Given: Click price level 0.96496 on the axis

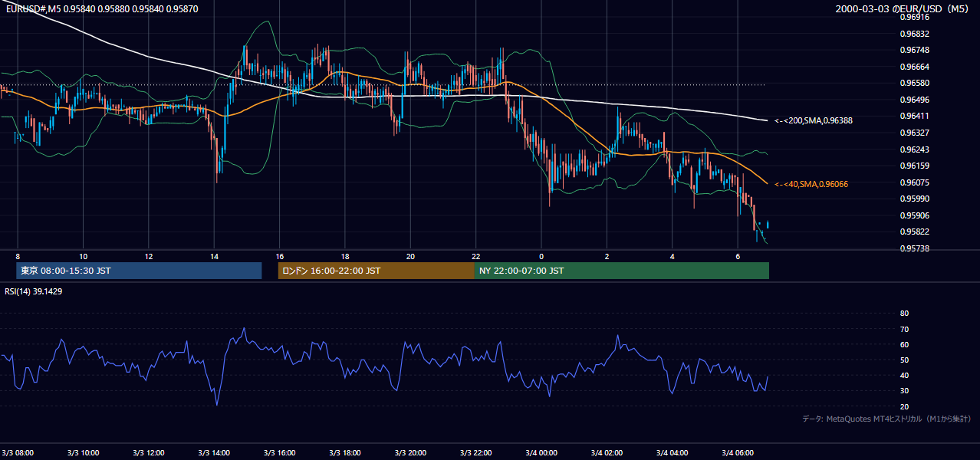Looking at the screenshot, I should pyautogui.click(x=914, y=100).
